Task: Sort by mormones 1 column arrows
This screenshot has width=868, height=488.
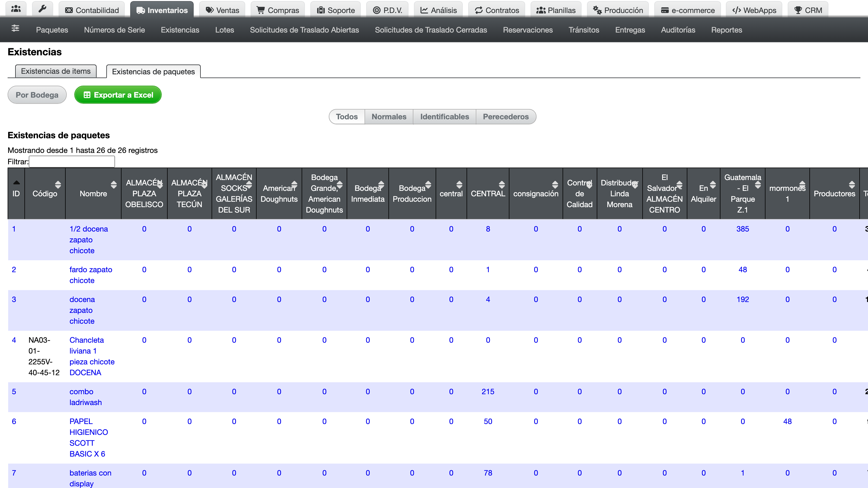Action: (x=802, y=185)
